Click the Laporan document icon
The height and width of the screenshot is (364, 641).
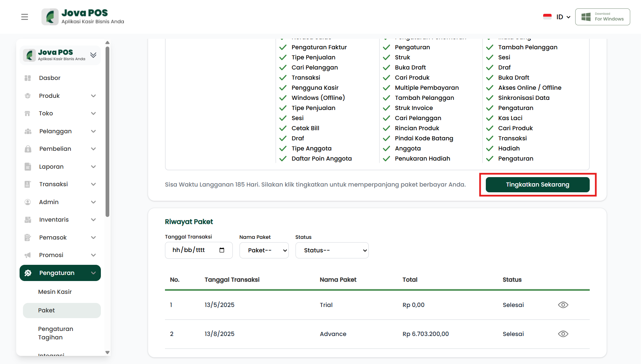(28, 167)
